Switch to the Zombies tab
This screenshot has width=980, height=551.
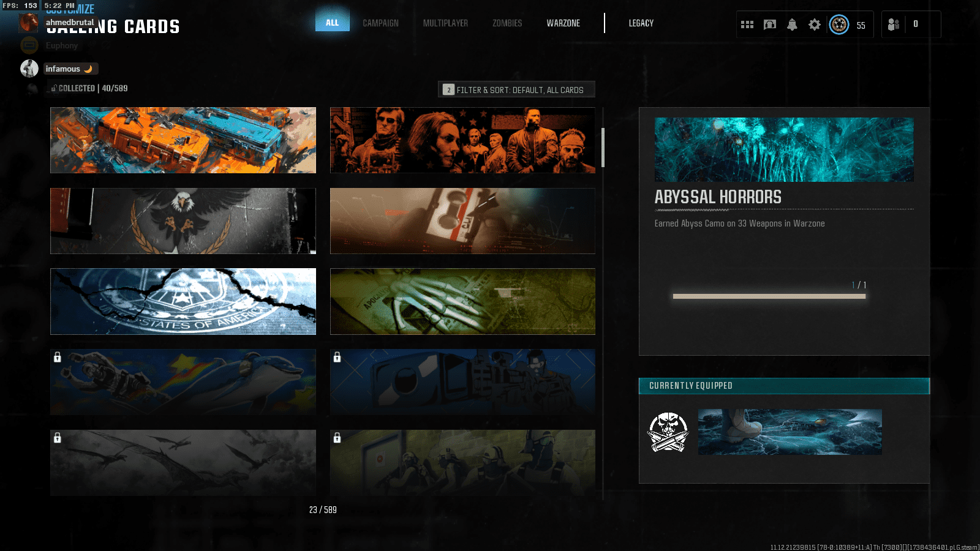pos(507,23)
